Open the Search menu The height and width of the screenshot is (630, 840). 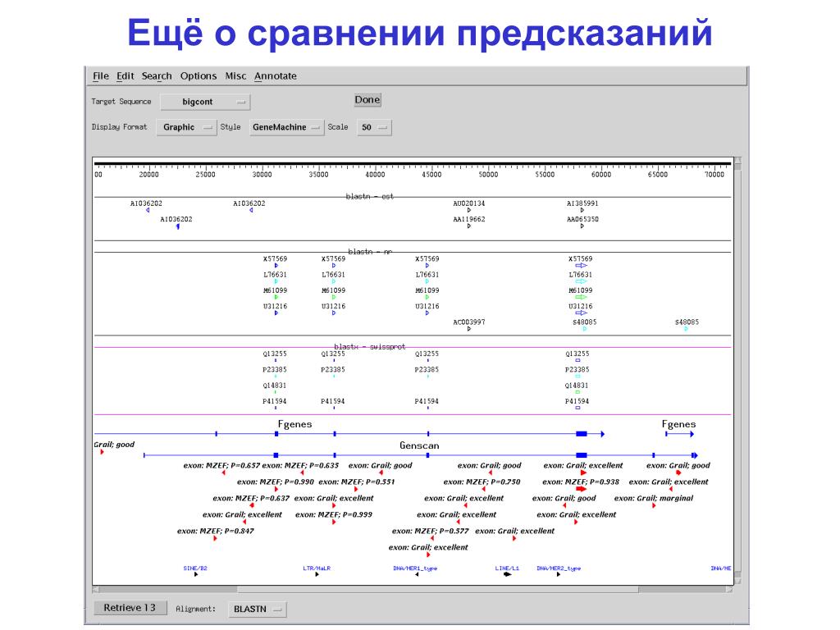point(157,76)
